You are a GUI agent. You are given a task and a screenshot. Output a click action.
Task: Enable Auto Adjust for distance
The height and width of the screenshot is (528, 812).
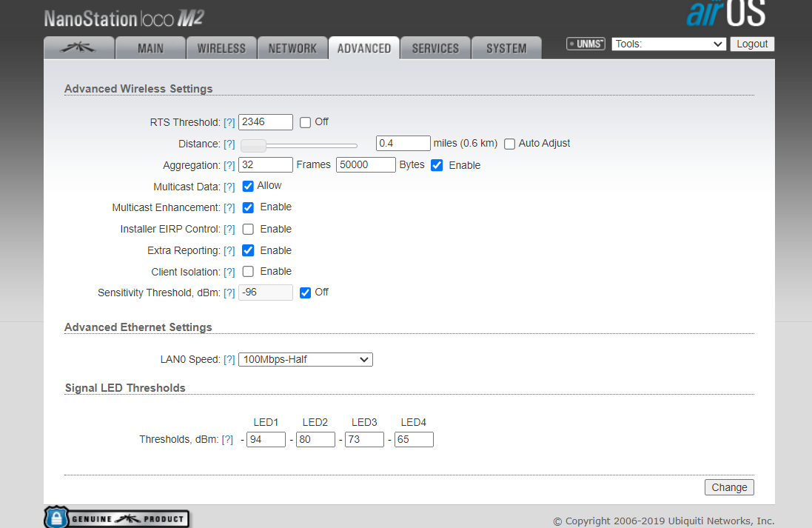[509, 144]
